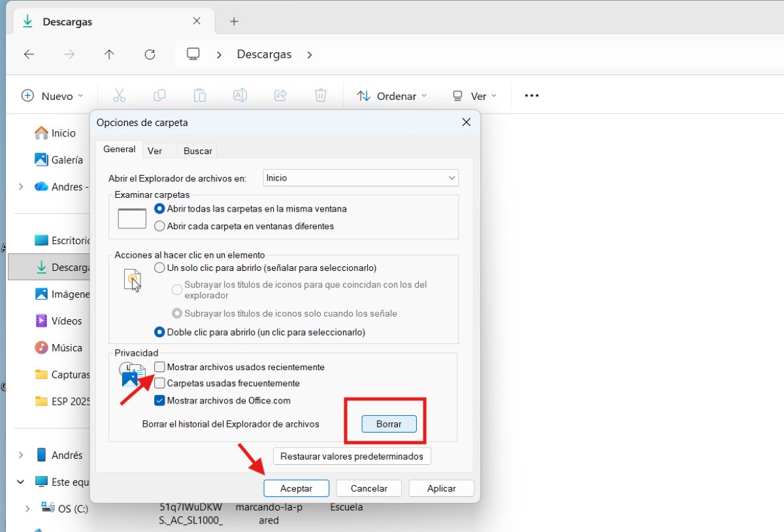
Task: Click Restaurar valores predeterminados
Action: point(351,456)
